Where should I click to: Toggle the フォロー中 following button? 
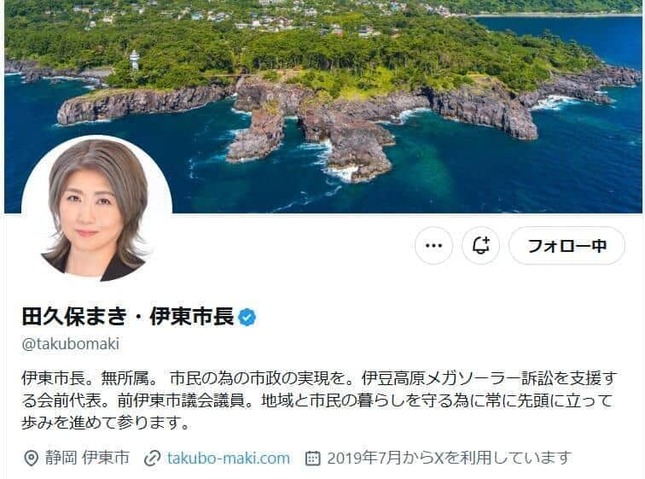coord(567,246)
